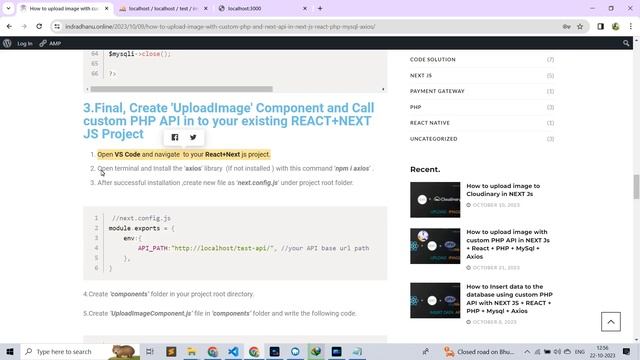This screenshot has width=640, height=360.
Task: Share on Facebook via popup icon
Action: [175, 137]
